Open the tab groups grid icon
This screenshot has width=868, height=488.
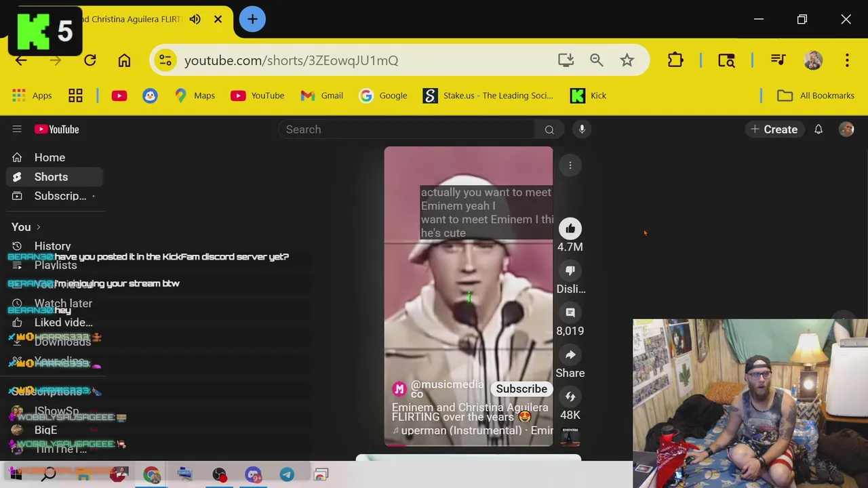75,96
